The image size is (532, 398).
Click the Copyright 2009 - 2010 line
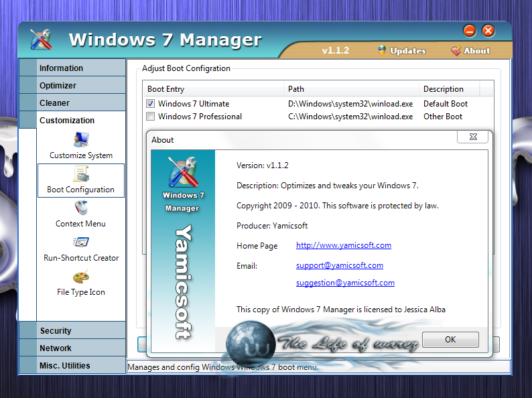coord(338,206)
